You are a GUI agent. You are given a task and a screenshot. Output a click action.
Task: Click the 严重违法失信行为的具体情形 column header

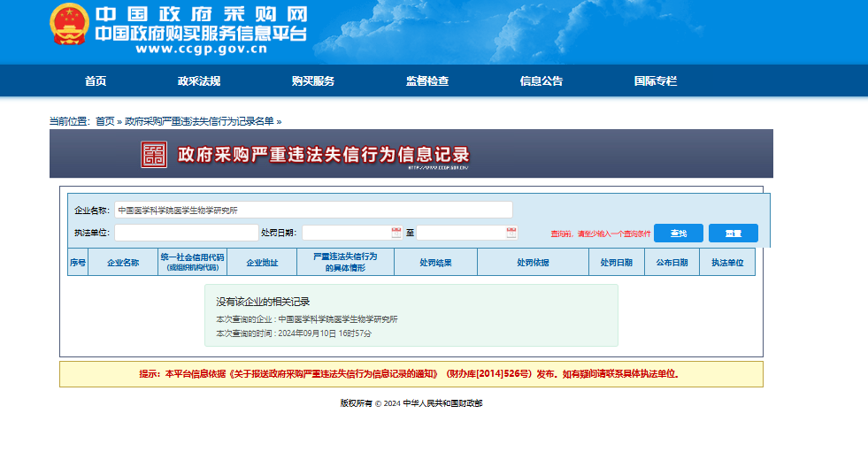coord(345,262)
